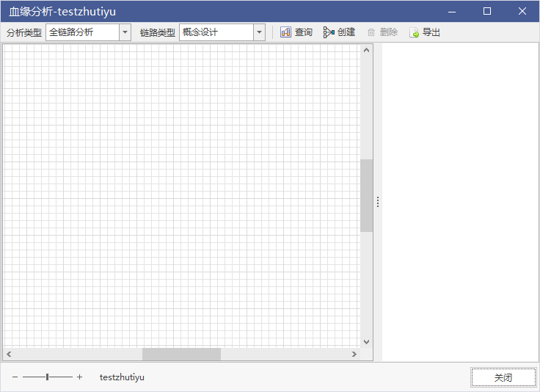Open the 链路类型 dropdown arrow
Screen dimensions: 540x392
pyautogui.click(x=259, y=32)
